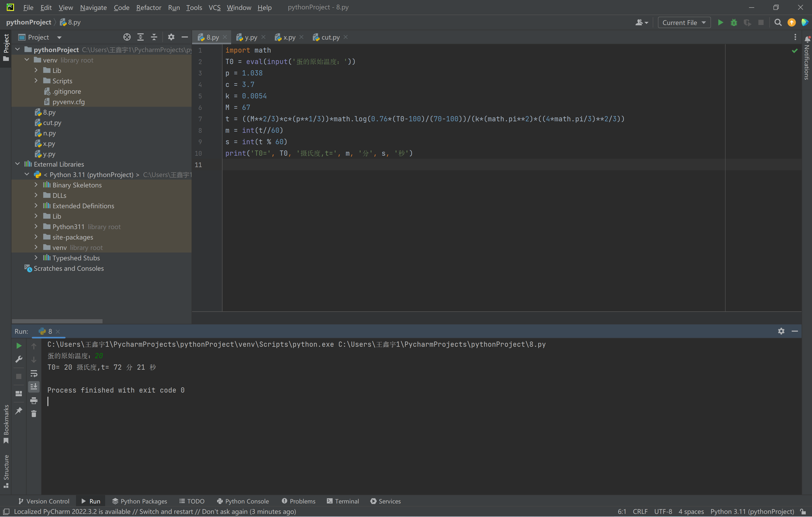Switch to the cut.py editor tab

pos(330,37)
